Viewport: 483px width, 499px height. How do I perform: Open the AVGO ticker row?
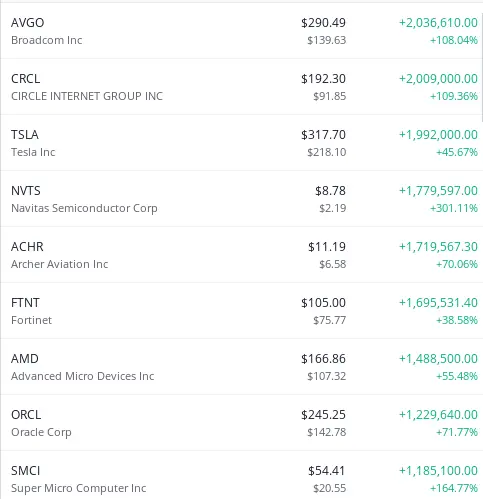[241, 31]
